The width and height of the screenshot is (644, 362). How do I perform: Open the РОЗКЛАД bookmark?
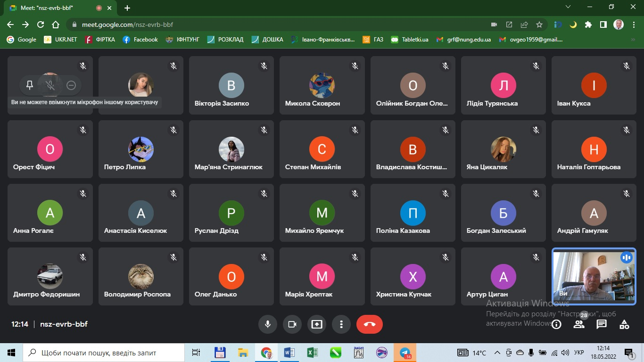tap(225, 40)
